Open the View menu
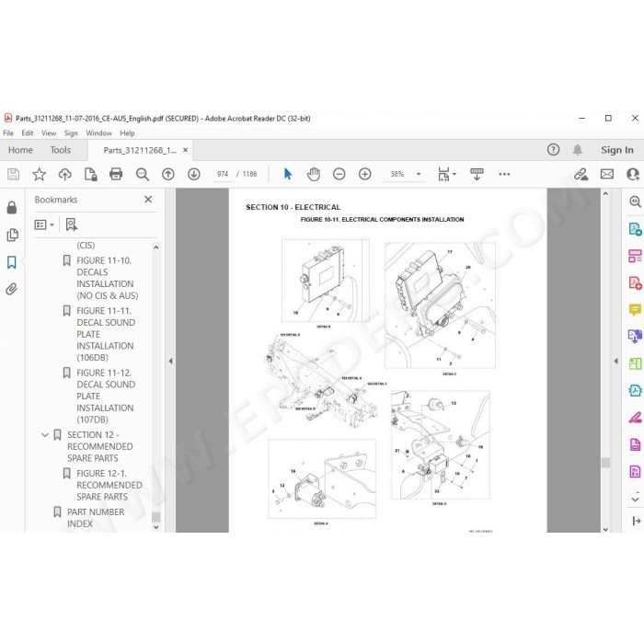Screen dimensions: 644x644 [49, 133]
